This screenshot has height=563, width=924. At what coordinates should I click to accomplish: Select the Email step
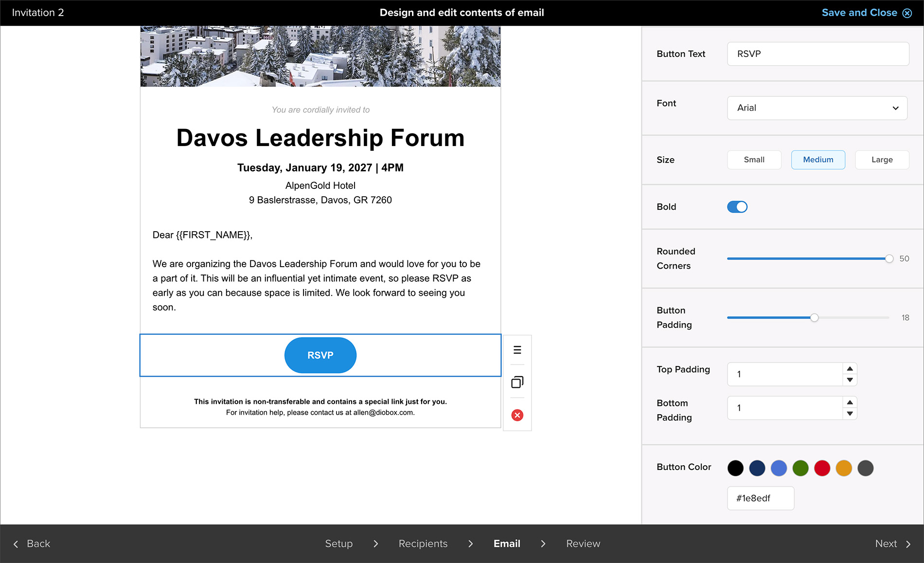507,544
